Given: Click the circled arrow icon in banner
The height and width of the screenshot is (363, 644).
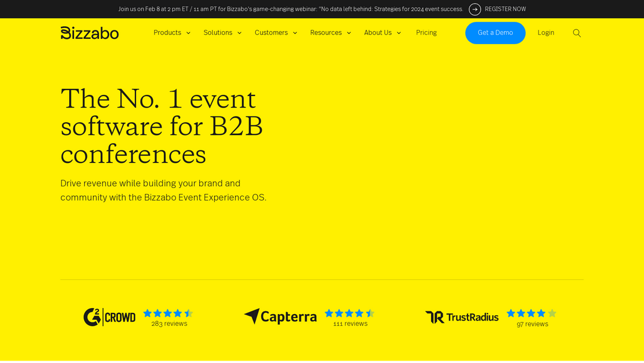Looking at the screenshot, I should click(x=475, y=9).
